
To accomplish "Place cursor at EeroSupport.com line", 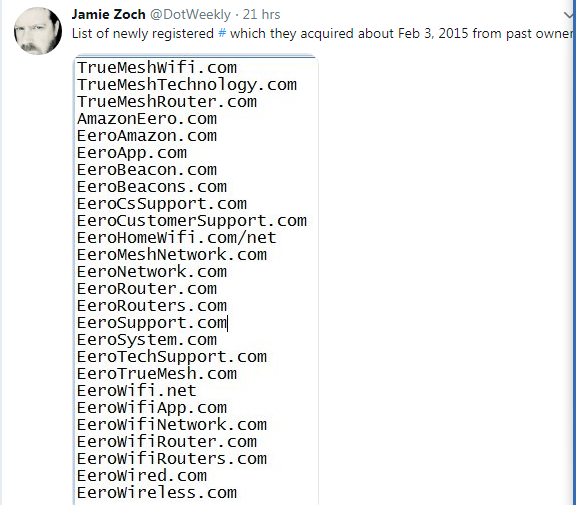I will point(152,322).
